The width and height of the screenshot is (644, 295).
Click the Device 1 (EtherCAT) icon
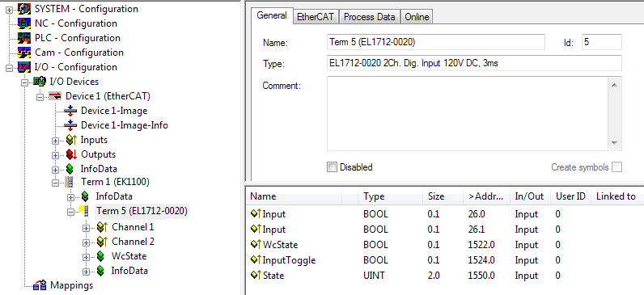coord(55,96)
